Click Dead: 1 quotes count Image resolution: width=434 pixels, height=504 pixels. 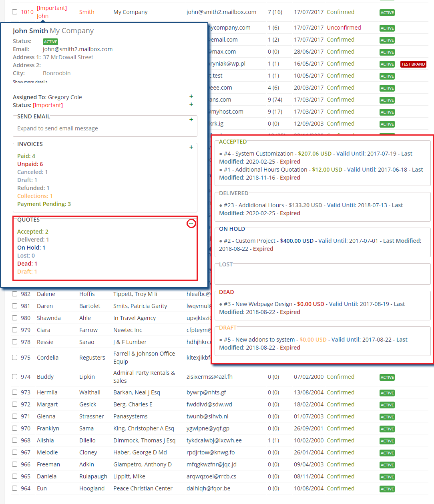point(27,264)
